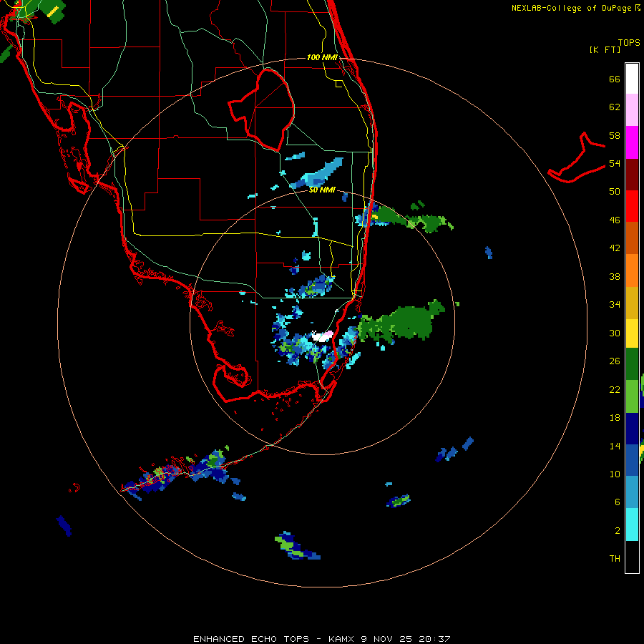The height and width of the screenshot is (644, 644).
Task: Click the legend value 38
Action: [x=615, y=276]
